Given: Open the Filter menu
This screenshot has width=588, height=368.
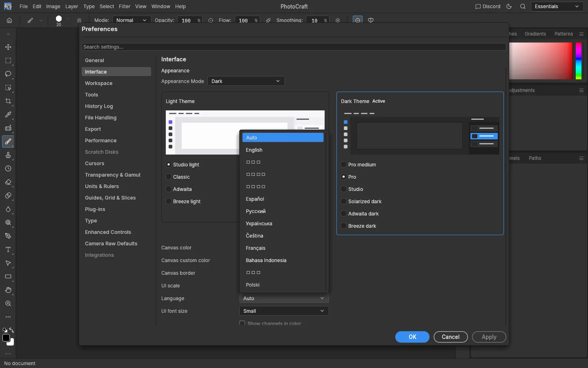Looking at the screenshot, I should pos(125,7).
